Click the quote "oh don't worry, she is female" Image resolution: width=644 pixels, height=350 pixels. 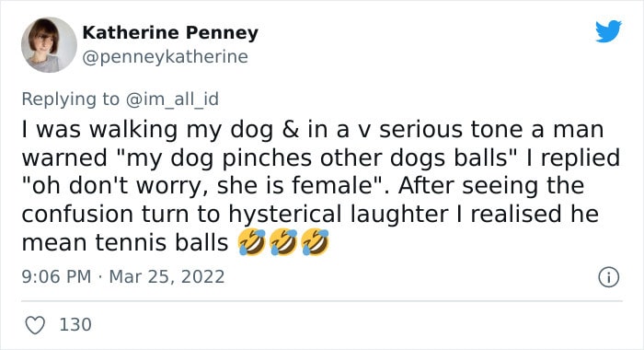(x=206, y=185)
